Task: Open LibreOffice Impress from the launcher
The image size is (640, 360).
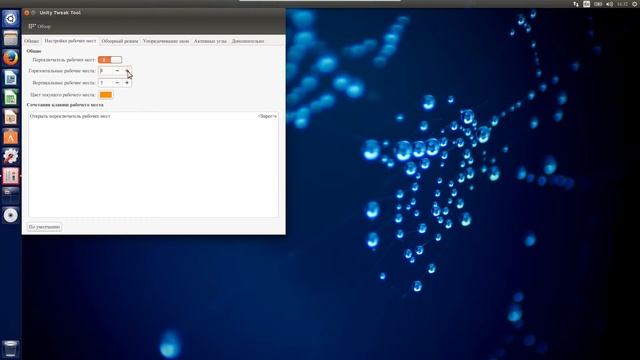Action: click(11, 117)
